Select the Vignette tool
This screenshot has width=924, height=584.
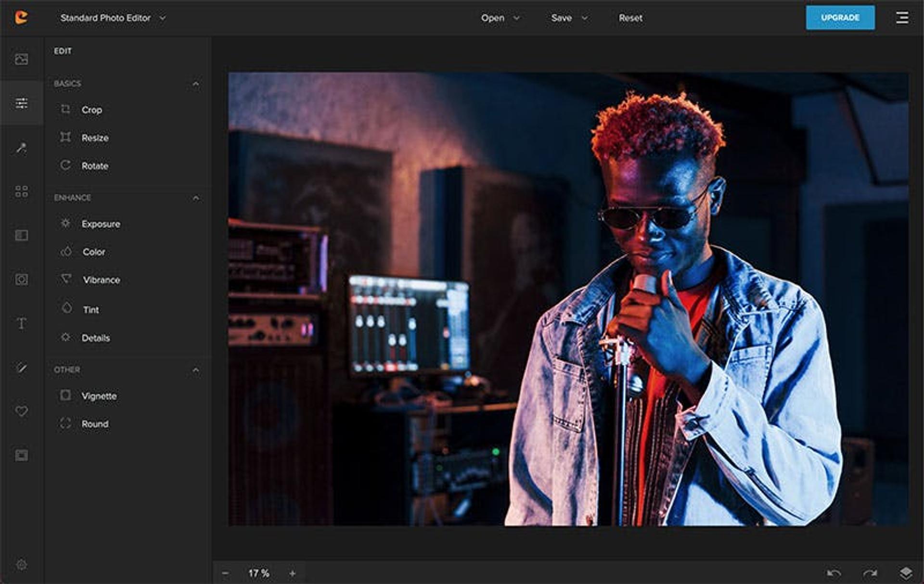(x=99, y=396)
